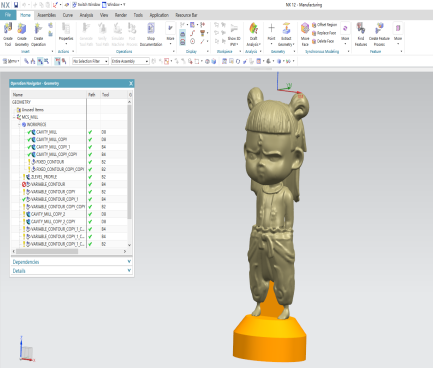Select the ZLEVEL_PROFILE operation
The image size is (433, 368).
click(x=44, y=177)
